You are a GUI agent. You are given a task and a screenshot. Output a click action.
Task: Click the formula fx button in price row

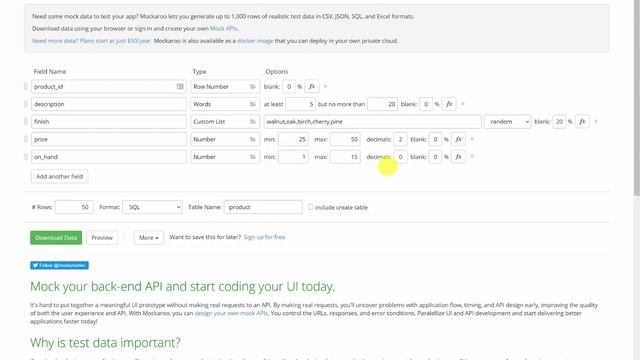coord(458,139)
